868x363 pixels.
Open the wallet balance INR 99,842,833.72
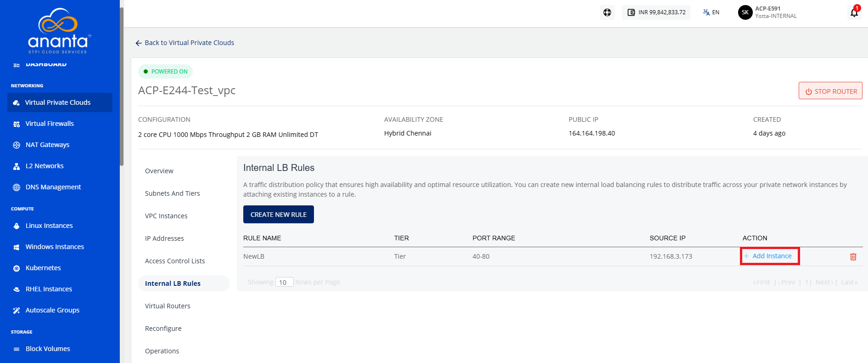[x=656, y=12]
